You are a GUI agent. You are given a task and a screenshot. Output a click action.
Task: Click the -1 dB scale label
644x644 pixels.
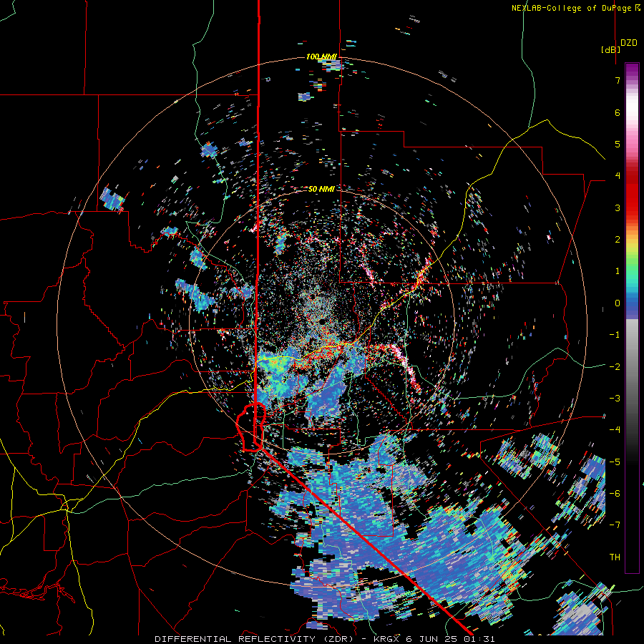615,335
